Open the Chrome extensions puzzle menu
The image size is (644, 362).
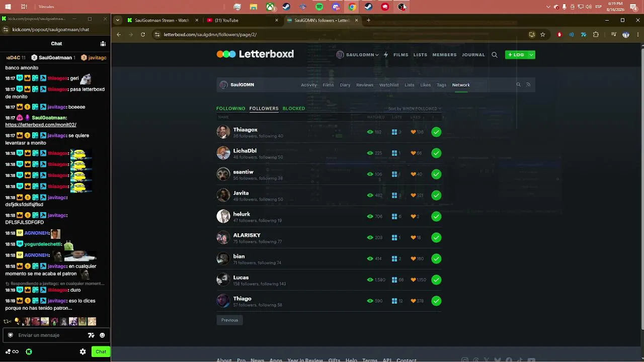(596, 35)
